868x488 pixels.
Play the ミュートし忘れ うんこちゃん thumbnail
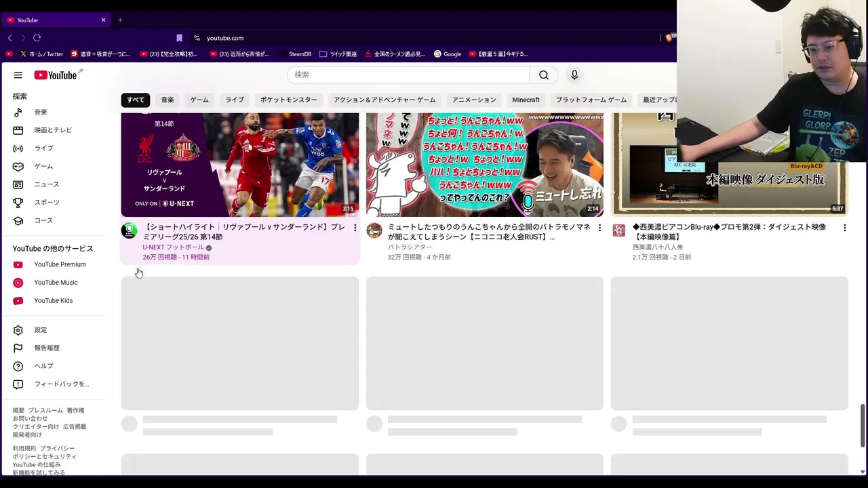point(485,165)
